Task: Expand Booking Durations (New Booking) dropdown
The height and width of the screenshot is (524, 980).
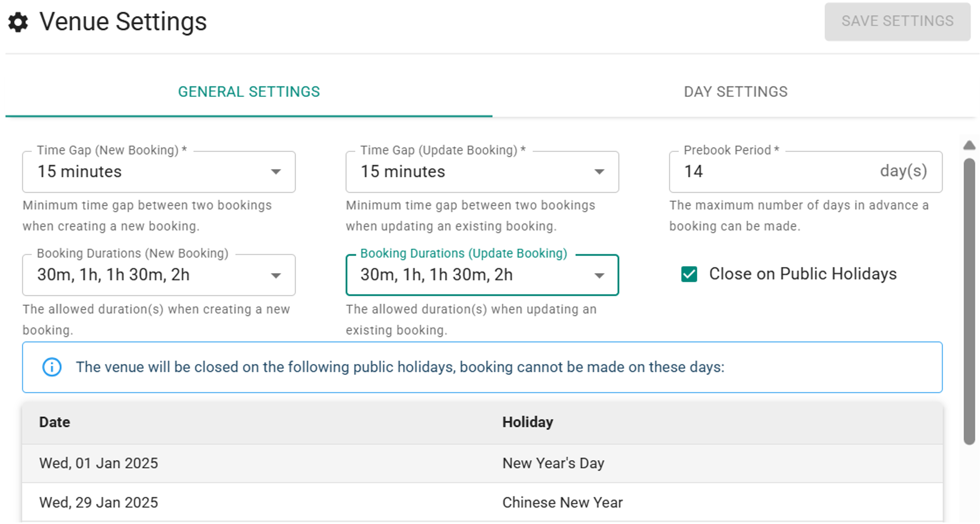Action: click(x=159, y=275)
